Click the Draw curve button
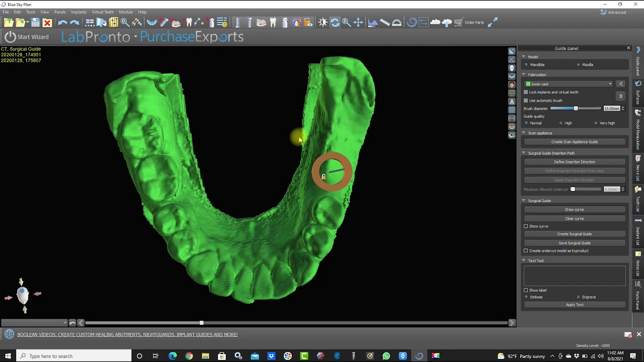This screenshot has height=362, width=644. coord(575,210)
